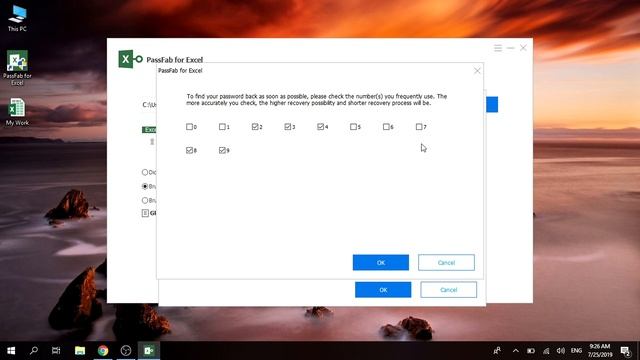Viewport: 640px width, 360px height.
Task: Open taskbar search
Action: pyautogui.click(x=34, y=351)
